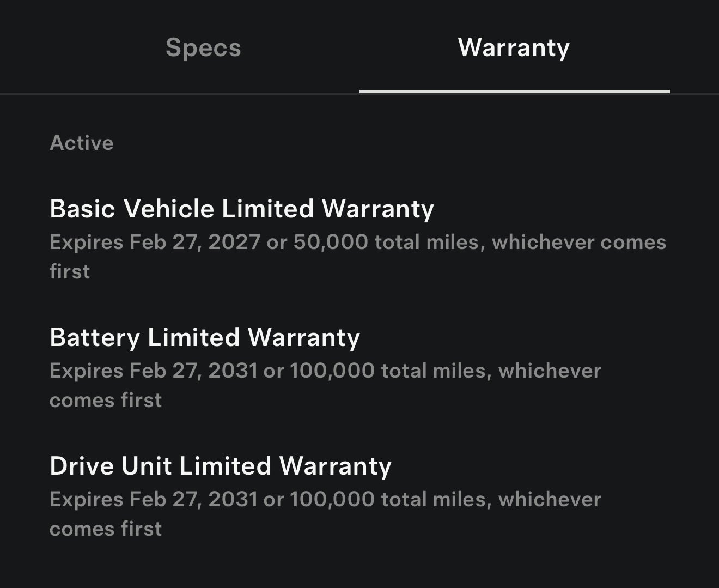Click "first" ending the Basic Vehicle description
Image resolution: width=719 pixels, height=588 pixels.
pyautogui.click(x=70, y=271)
